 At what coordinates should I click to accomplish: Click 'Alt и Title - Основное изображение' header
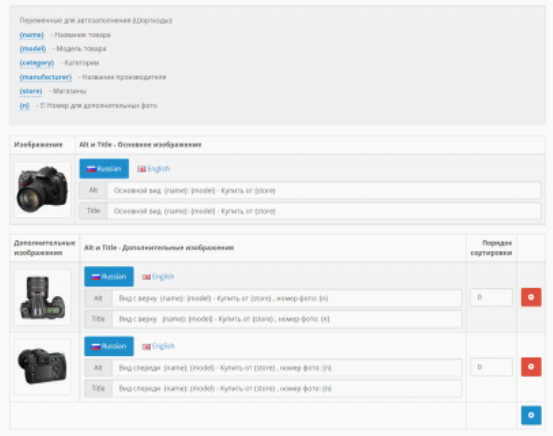click(140, 145)
